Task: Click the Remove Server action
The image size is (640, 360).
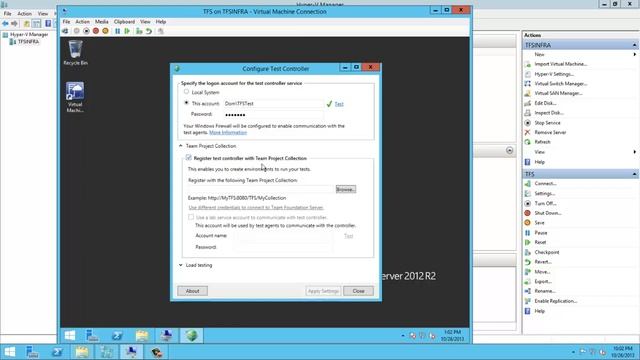Action: pos(550,133)
